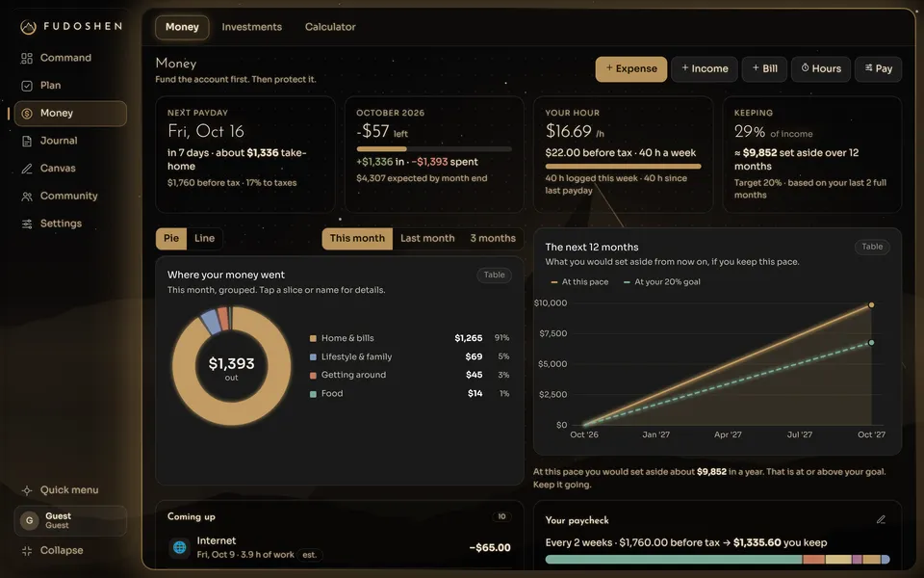Open the Calculator tab

(x=330, y=27)
